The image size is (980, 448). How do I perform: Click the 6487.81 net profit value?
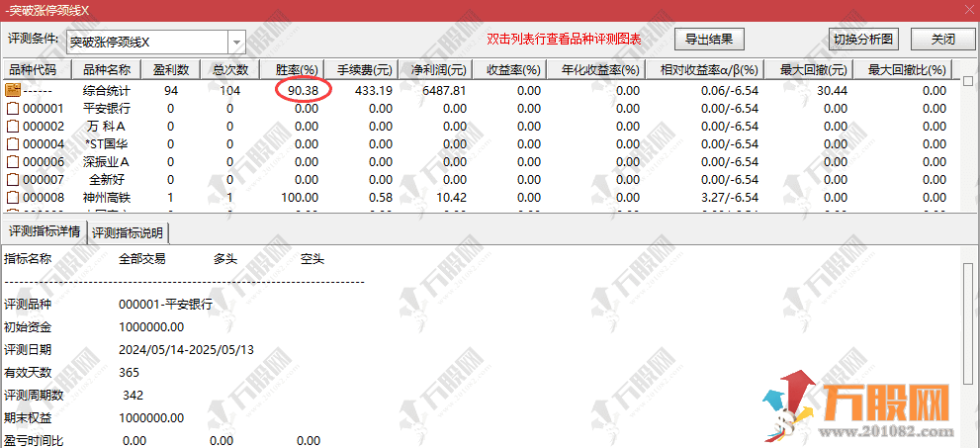point(444,91)
